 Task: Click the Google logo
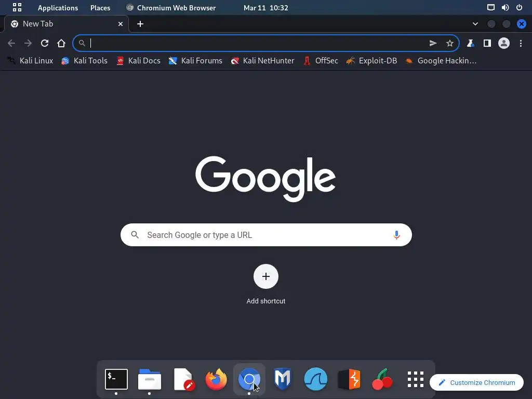tap(265, 179)
